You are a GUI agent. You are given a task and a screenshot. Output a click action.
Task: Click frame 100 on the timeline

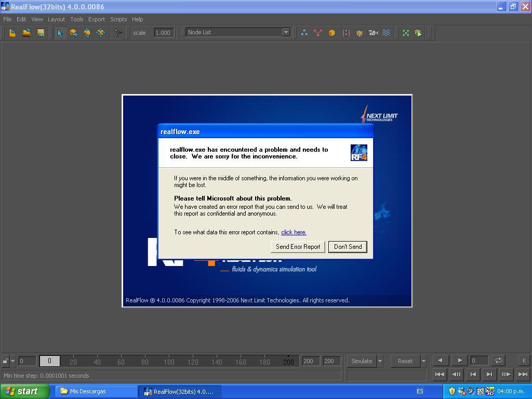point(169,362)
